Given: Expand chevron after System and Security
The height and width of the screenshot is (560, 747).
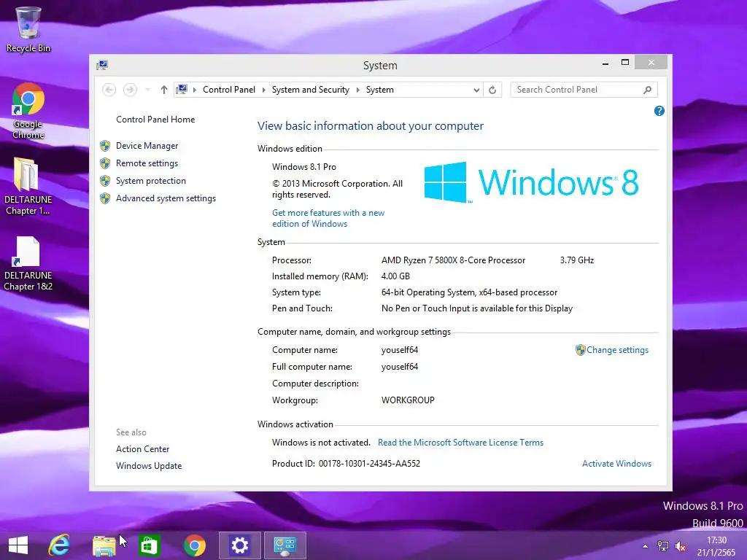Looking at the screenshot, I should point(357,90).
